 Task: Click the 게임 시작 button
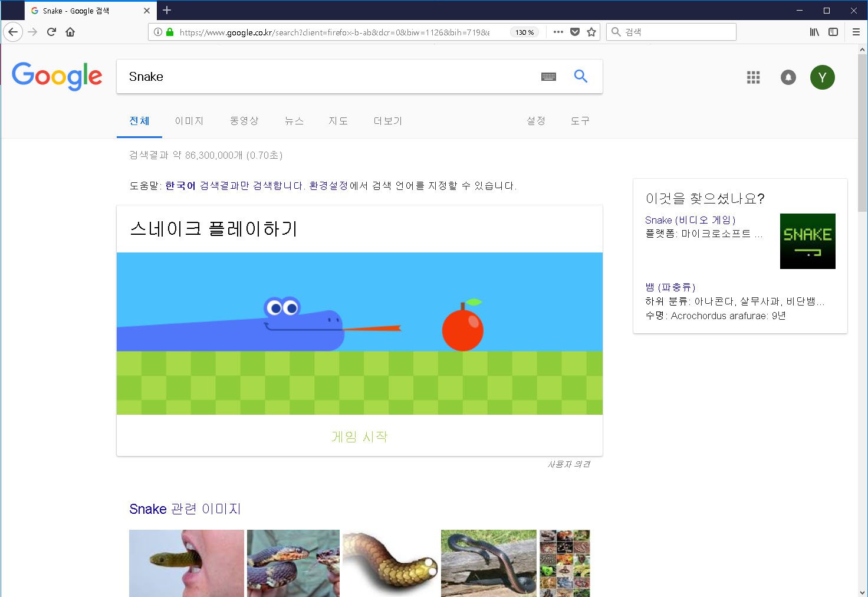click(x=360, y=437)
